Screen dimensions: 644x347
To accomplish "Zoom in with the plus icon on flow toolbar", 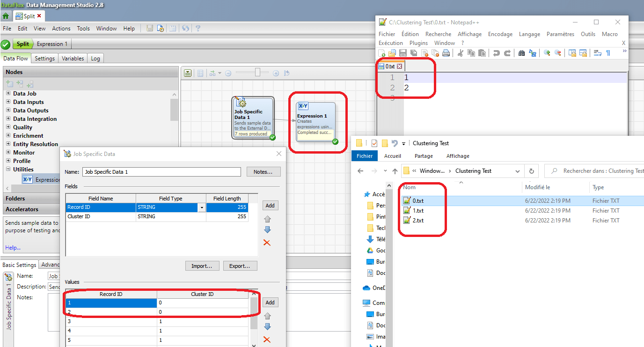I will (x=276, y=74).
